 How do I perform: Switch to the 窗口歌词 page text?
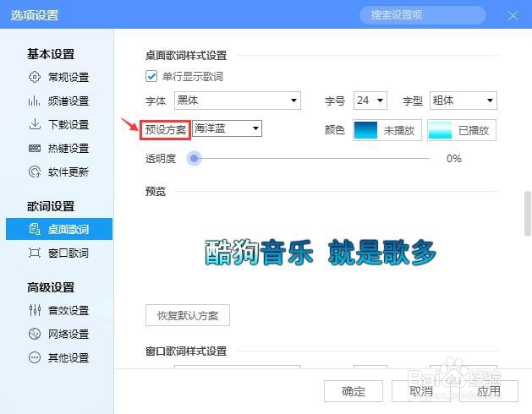point(69,253)
